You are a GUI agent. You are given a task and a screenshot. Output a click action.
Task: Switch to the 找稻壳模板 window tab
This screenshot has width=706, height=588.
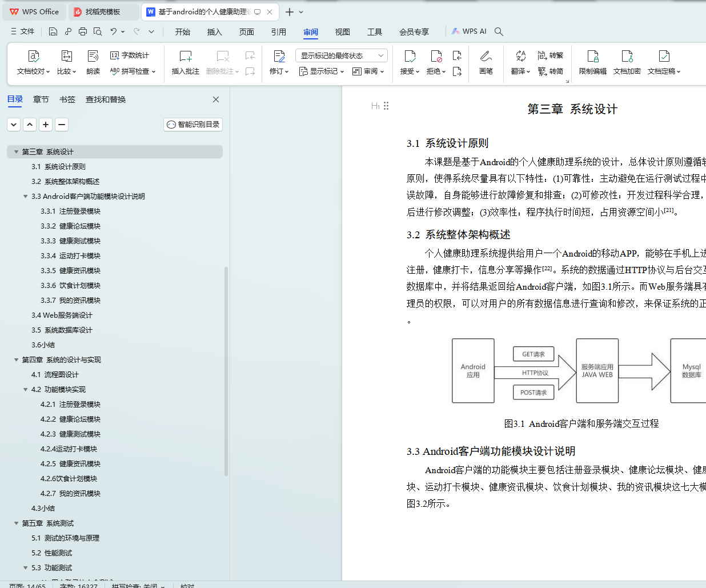click(103, 11)
